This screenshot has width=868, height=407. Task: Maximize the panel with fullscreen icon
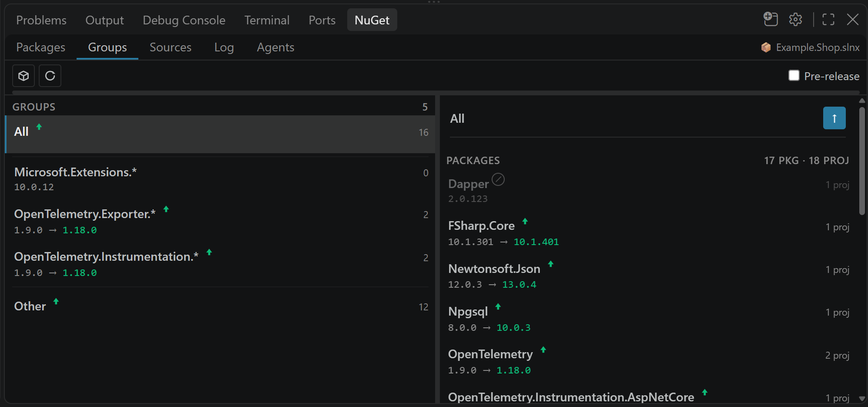(x=828, y=20)
